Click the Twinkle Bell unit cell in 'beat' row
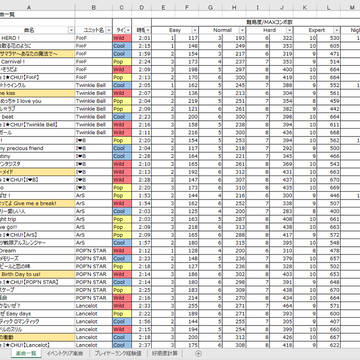360x360 pixels. coord(94,117)
